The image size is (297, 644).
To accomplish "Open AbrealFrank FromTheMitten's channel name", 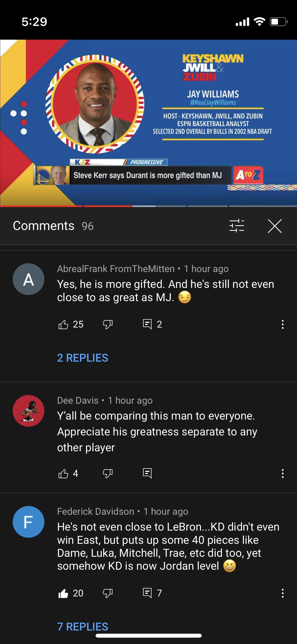I will (116, 269).
